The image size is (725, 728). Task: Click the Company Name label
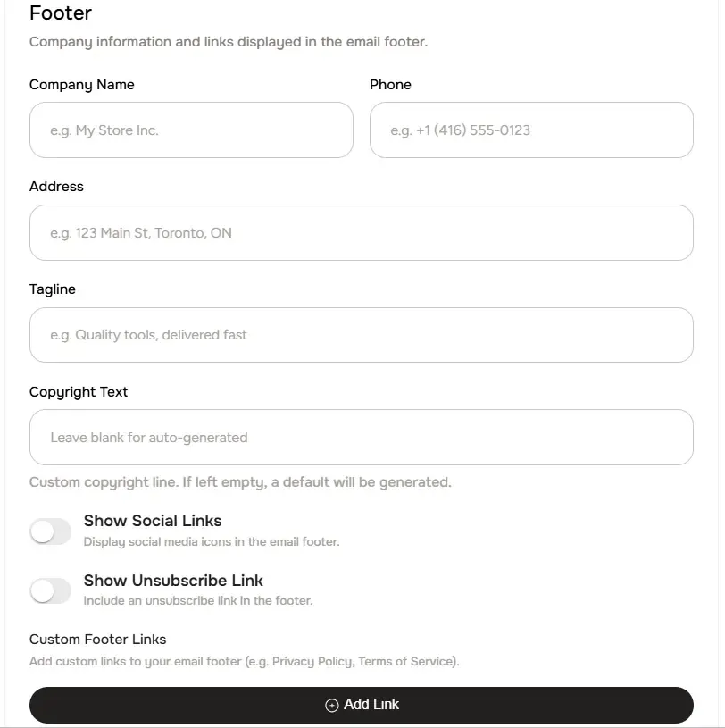click(81, 84)
